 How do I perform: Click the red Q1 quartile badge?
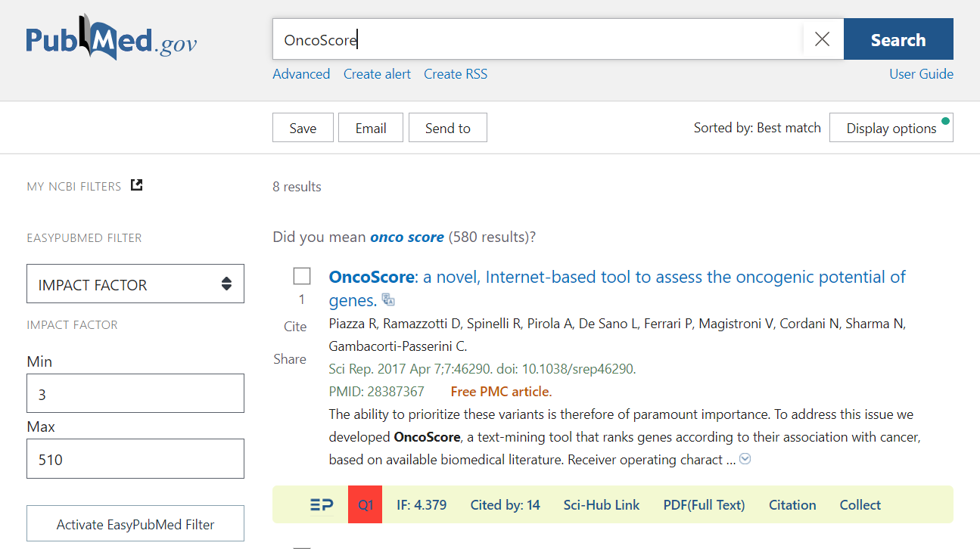pos(366,505)
